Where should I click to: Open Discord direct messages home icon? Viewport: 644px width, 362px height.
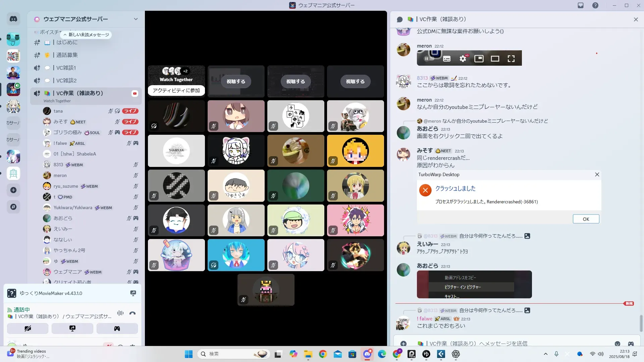(13, 19)
